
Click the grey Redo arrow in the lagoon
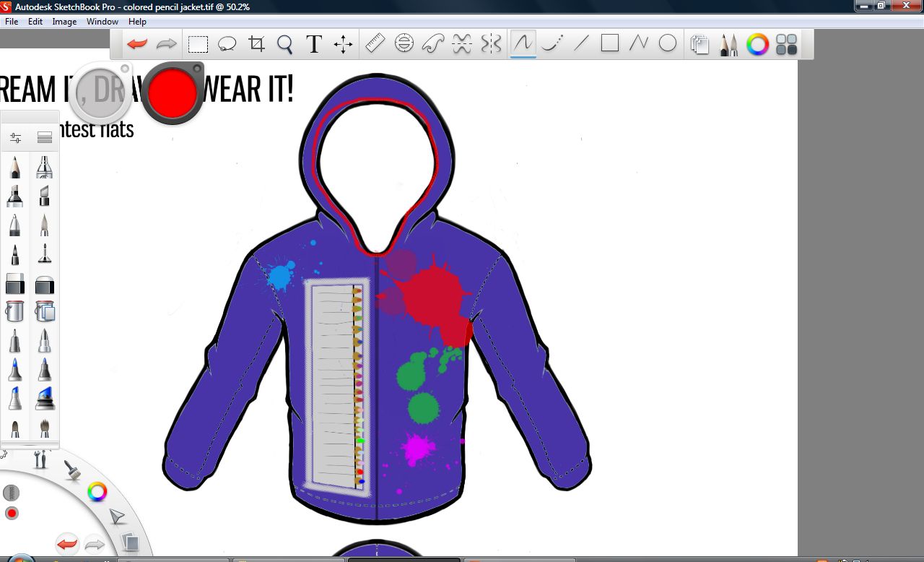tap(95, 543)
